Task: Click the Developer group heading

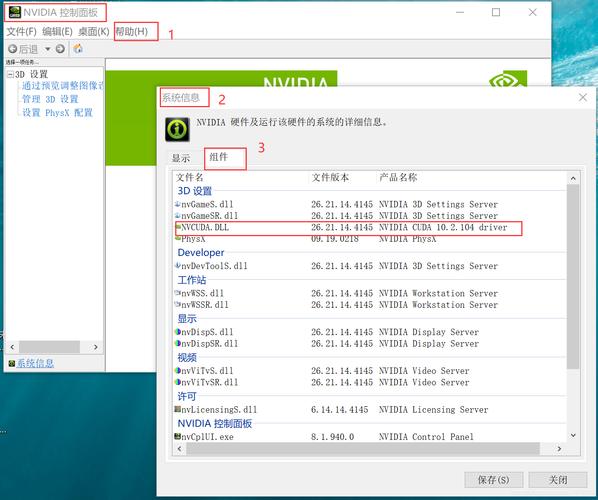Action: (x=201, y=252)
